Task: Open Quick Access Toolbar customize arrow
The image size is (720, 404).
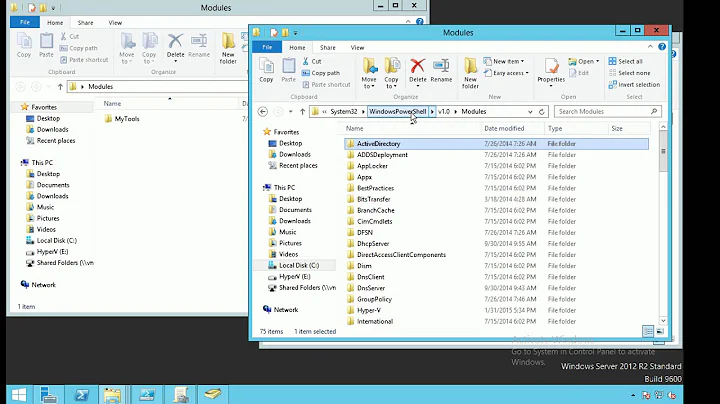Action: pyautogui.click(x=295, y=33)
